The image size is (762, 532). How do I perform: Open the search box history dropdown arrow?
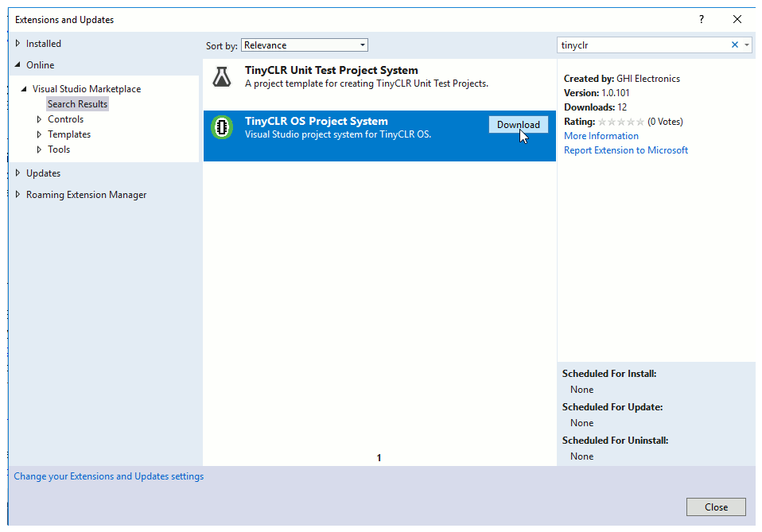747,45
